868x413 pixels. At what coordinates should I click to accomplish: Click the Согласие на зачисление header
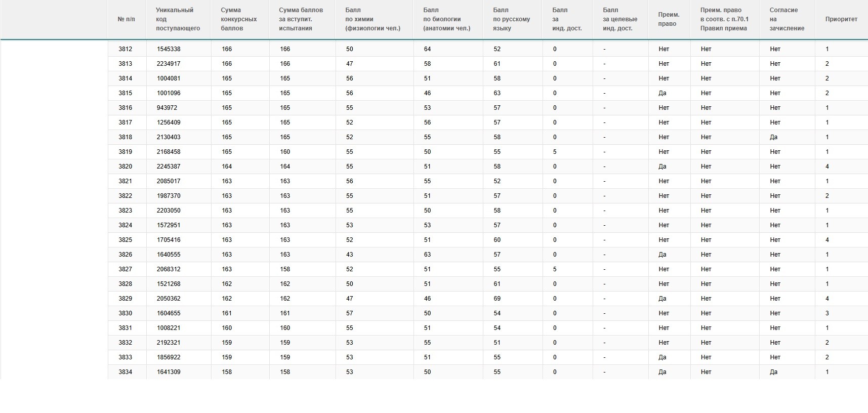pyautogui.click(x=787, y=19)
